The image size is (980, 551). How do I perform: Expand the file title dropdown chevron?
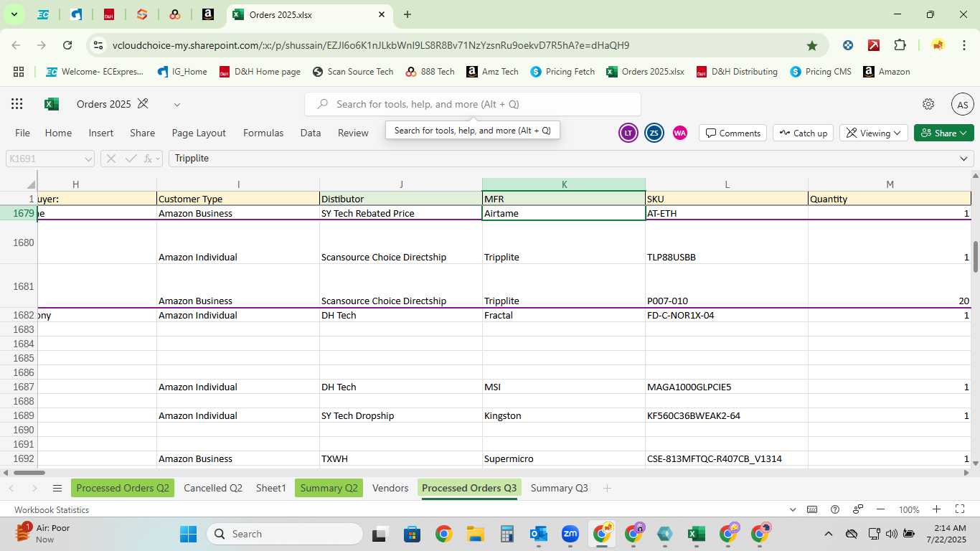click(176, 105)
